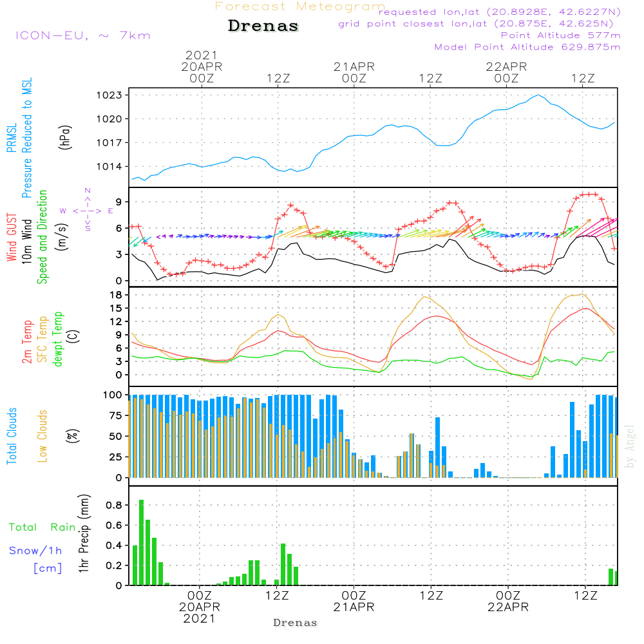Select the bold 'Drenas' heading at top
The height and width of the screenshot is (644, 644).
tap(263, 26)
